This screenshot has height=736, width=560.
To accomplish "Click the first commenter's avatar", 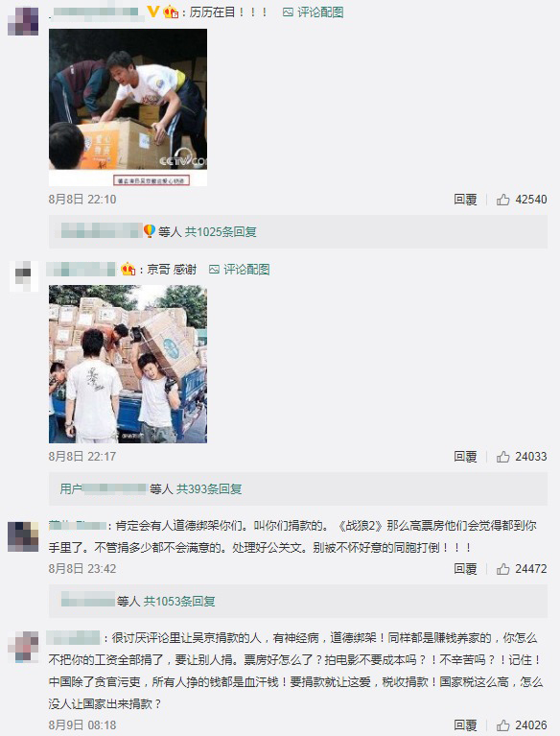I will click(x=23, y=21).
